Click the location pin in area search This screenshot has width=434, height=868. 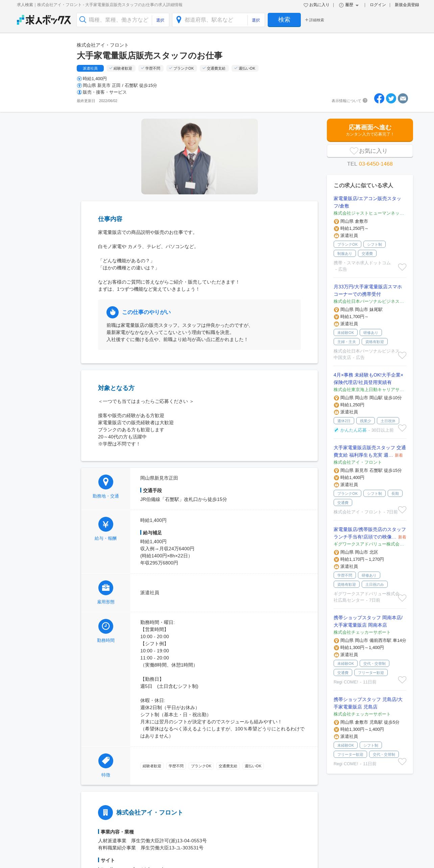tap(179, 20)
